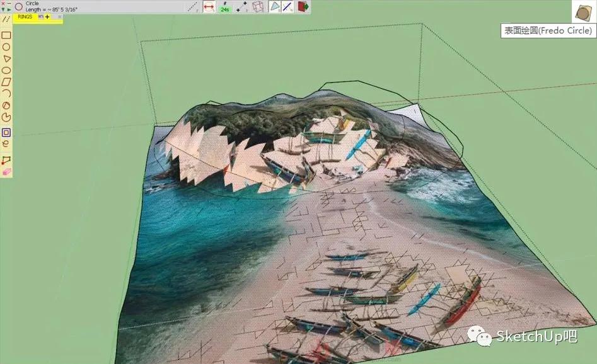Click the red X on the floating toolbar
Image resolution: width=597 pixels, height=364 pixels.
[3, 3]
